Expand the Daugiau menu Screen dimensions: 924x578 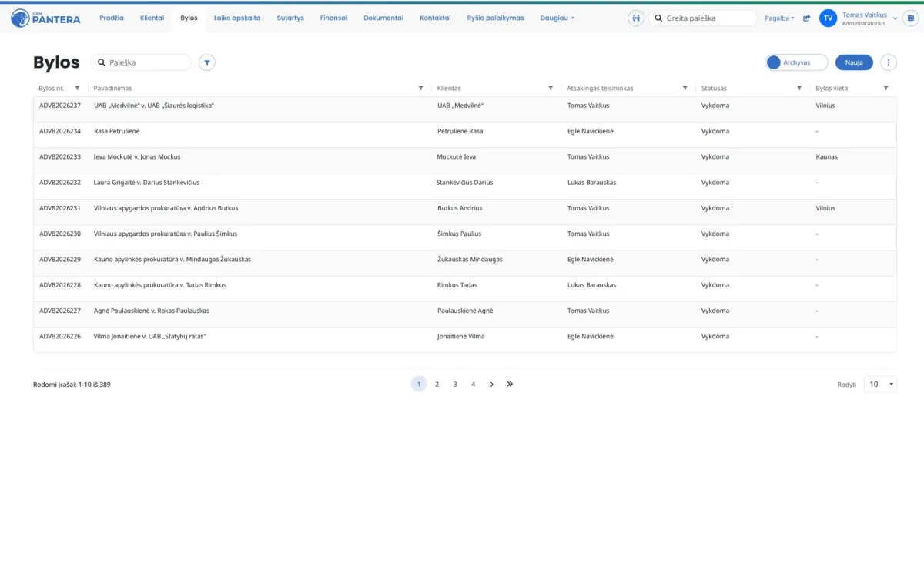pyautogui.click(x=557, y=18)
